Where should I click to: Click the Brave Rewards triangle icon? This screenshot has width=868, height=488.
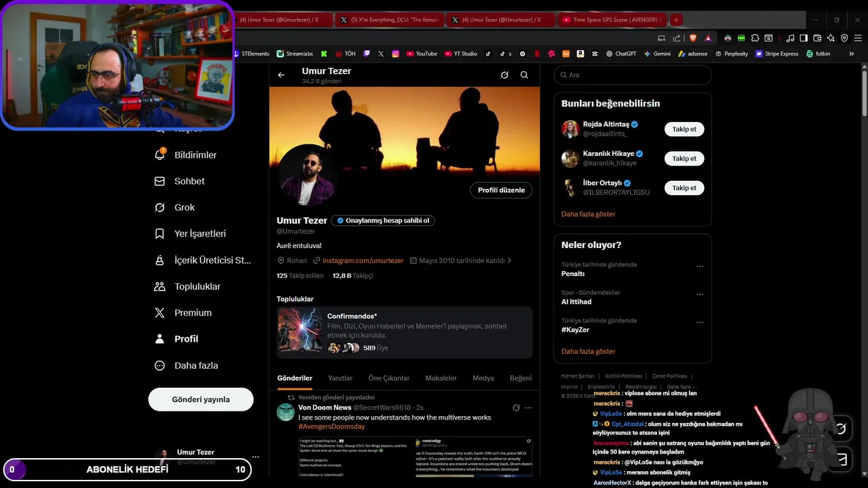[x=708, y=38]
